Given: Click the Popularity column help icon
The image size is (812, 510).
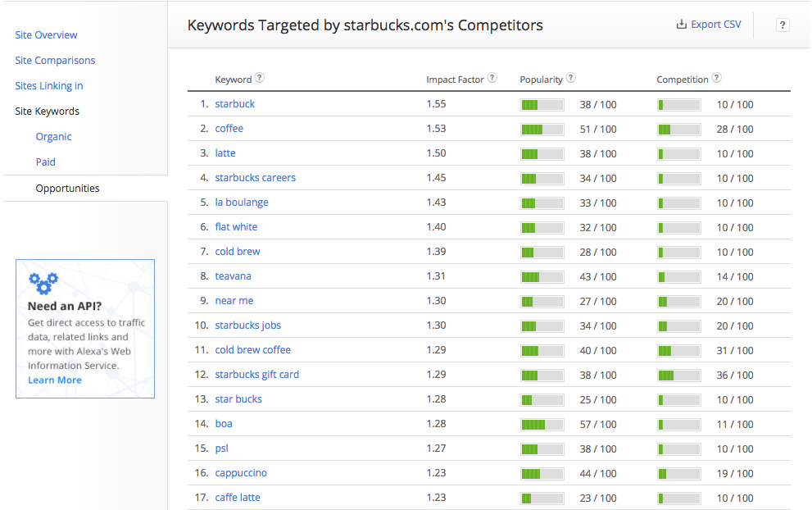Looking at the screenshot, I should [570, 78].
